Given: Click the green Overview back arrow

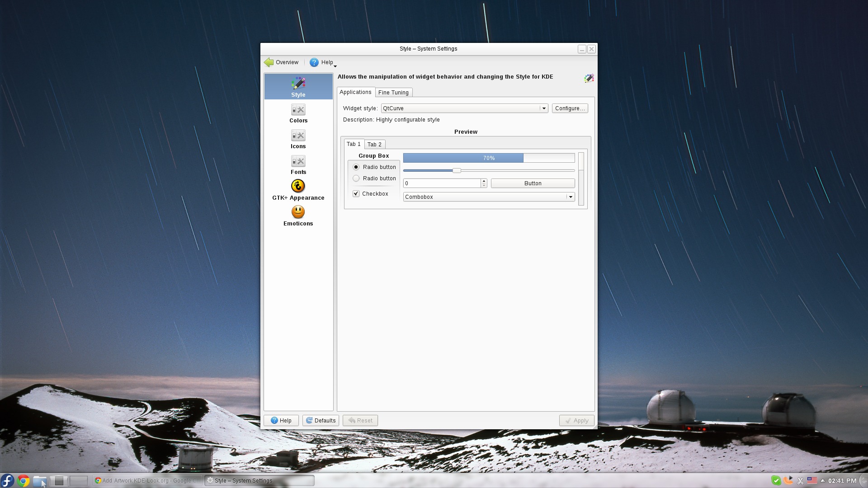Looking at the screenshot, I should pyautogui.click(x=269, y=62).
